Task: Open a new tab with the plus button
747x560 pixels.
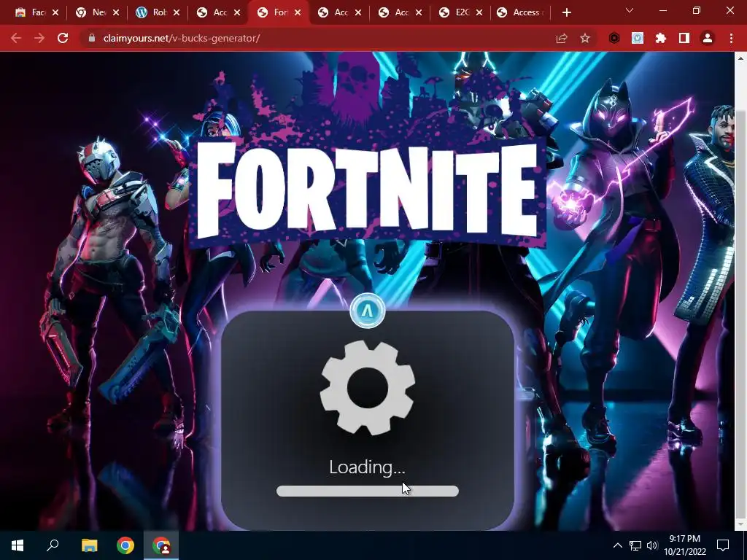Action: click(566, 12)
